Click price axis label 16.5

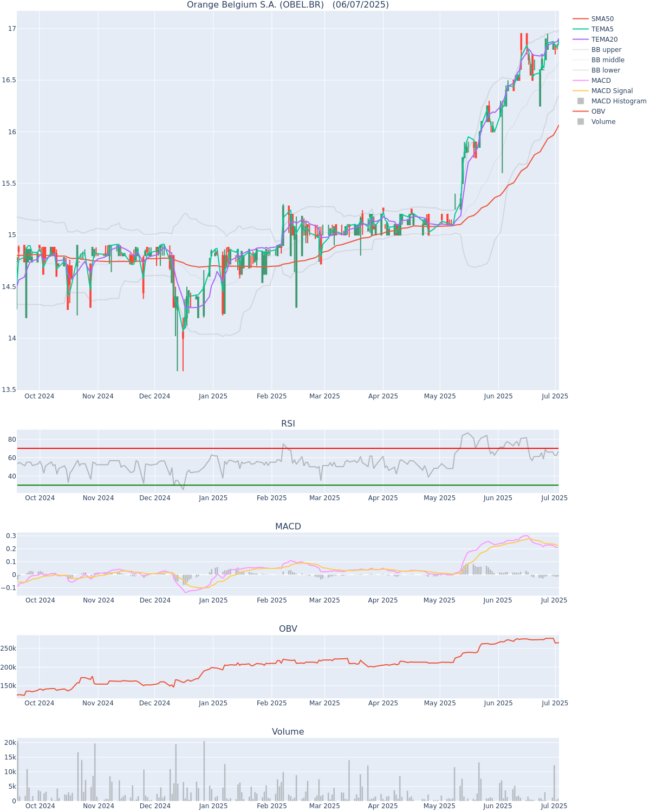(x=9, y=80)
